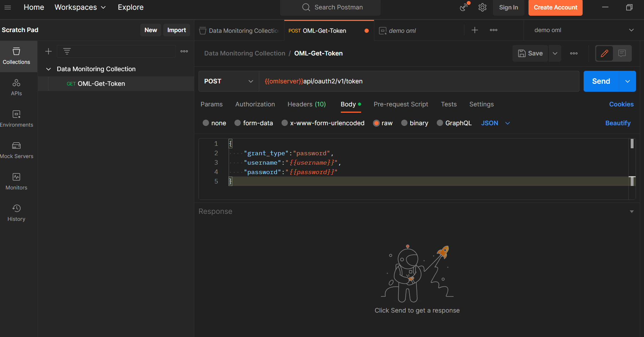Viewport: 644px width, 337px height.
Task: Click the request URL field
Action: tap(419, 81)
